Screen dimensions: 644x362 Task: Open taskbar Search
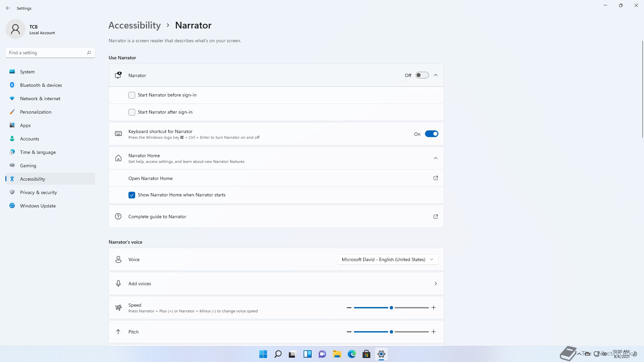tap(278, 354)
